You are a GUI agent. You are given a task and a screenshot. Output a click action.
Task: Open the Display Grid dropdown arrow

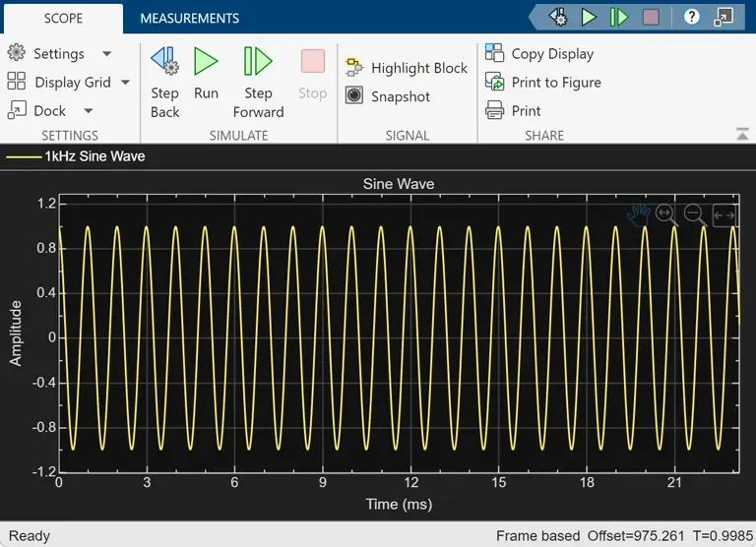(x=125, y=83)
